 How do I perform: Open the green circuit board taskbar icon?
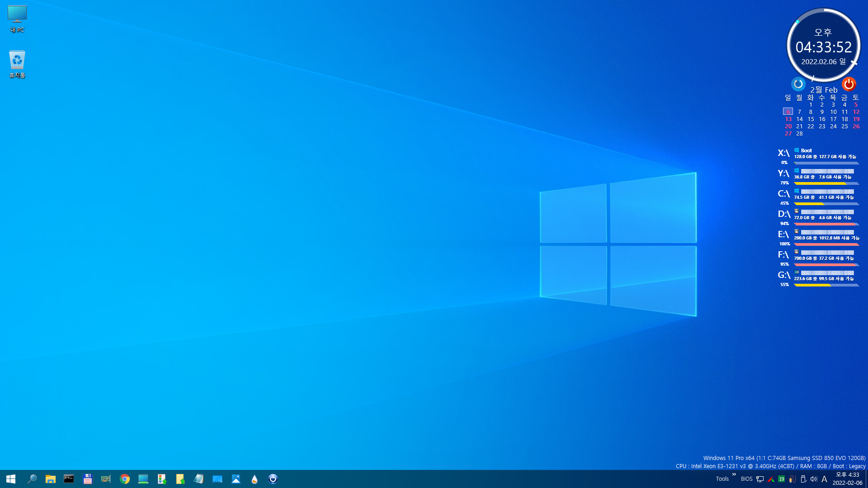click(x=106, y=479)
